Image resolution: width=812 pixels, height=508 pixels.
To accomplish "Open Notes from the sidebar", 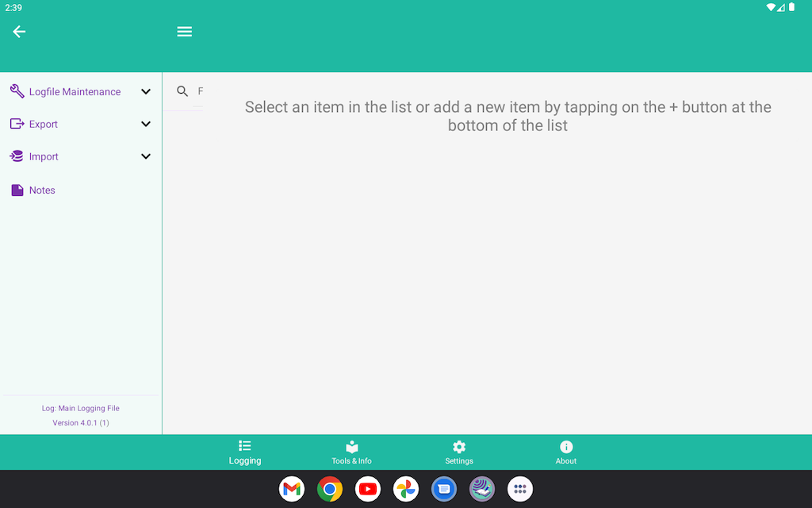I will [42, 190].
